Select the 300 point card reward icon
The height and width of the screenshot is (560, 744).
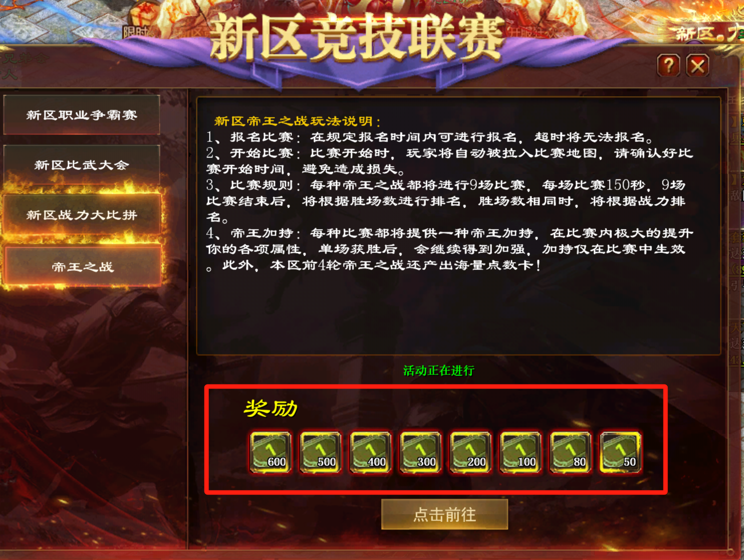point(420,452)
